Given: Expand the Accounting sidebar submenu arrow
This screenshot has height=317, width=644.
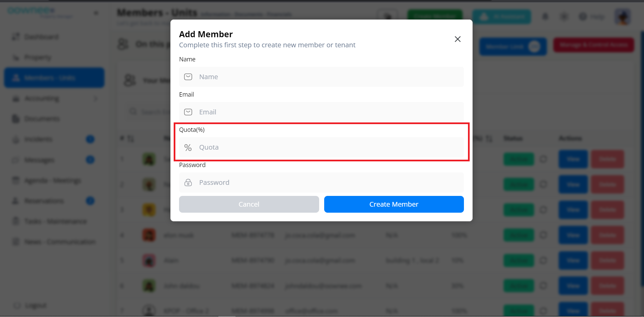Looking at the screenshot, I should point(96,99).
